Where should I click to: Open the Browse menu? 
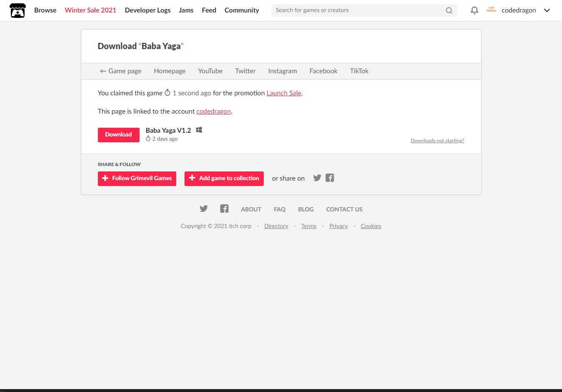(45, 10)
